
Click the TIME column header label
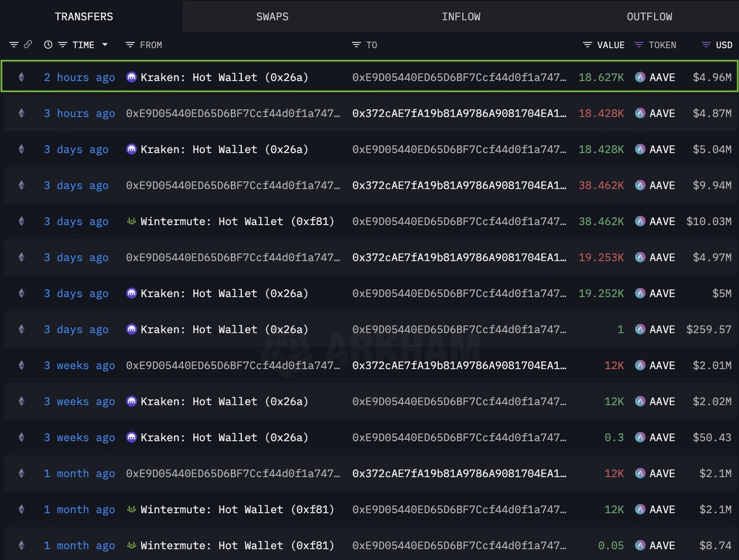pos(83,45)
